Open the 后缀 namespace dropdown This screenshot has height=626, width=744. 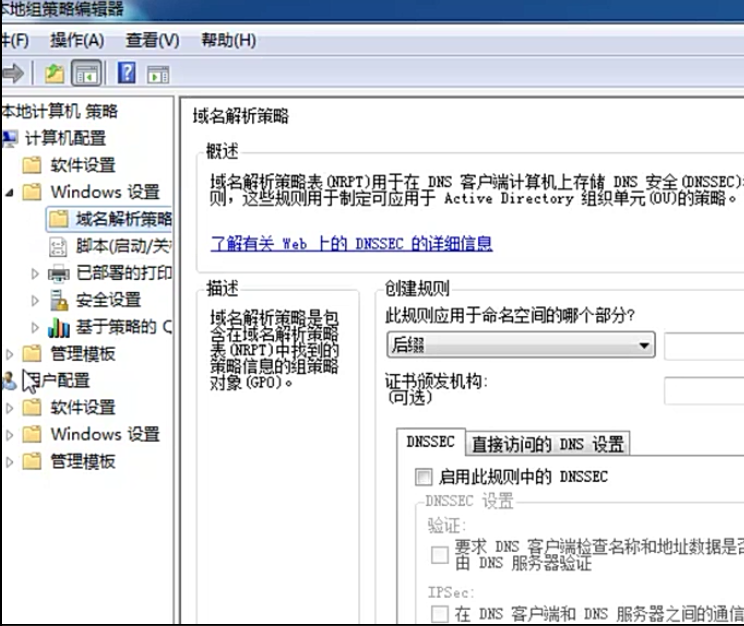click(x=521, y=345)
